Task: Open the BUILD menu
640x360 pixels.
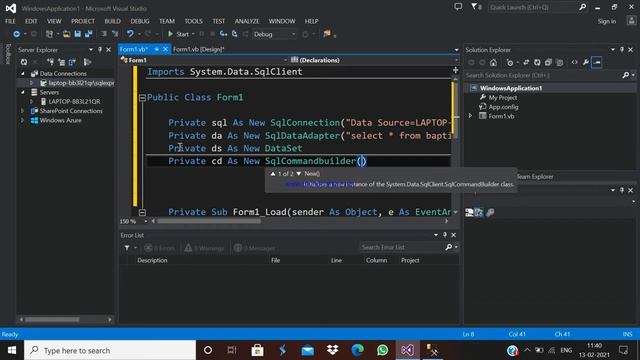Action: (113, 21)
